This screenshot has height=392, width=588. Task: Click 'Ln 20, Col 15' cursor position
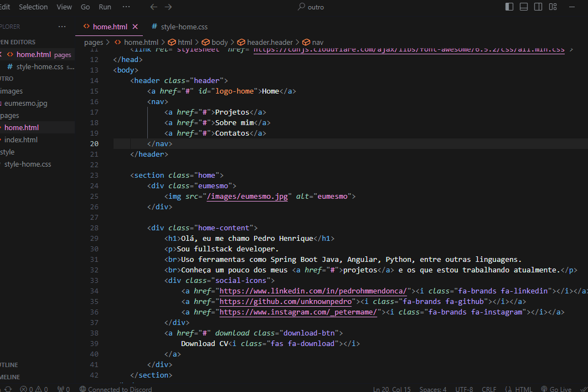click(392, 389)
